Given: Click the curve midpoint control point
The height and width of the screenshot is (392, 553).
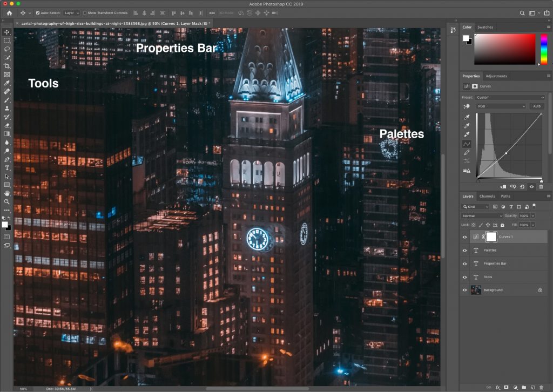Looking at the screenshot, I should coord(506,153).
